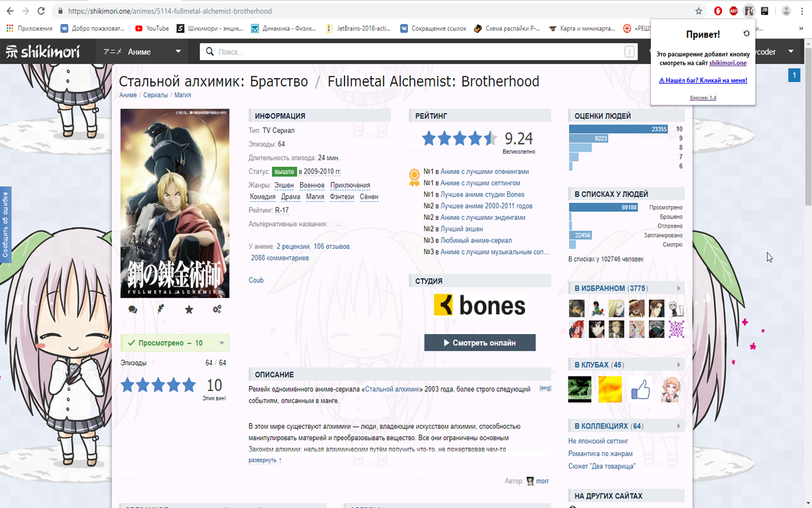812x508 pixels.
Task: Open the red Opera extension icon
Action: point(717,11)
